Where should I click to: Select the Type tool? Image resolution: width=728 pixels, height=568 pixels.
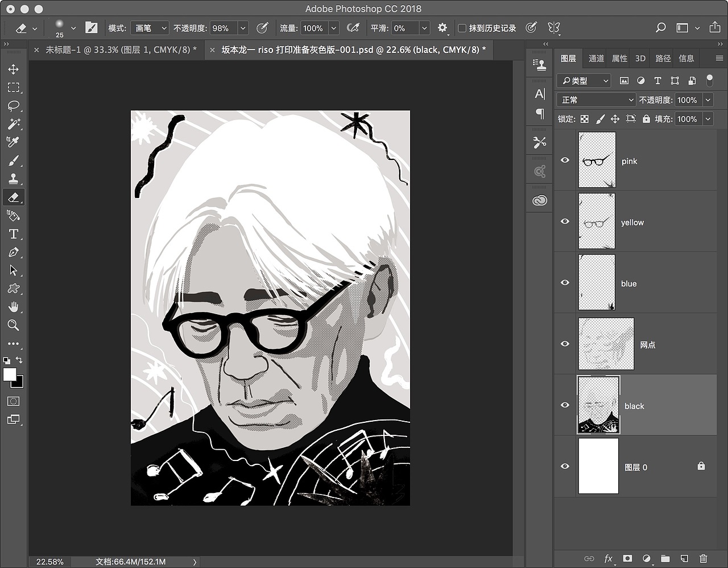point(14,234)
